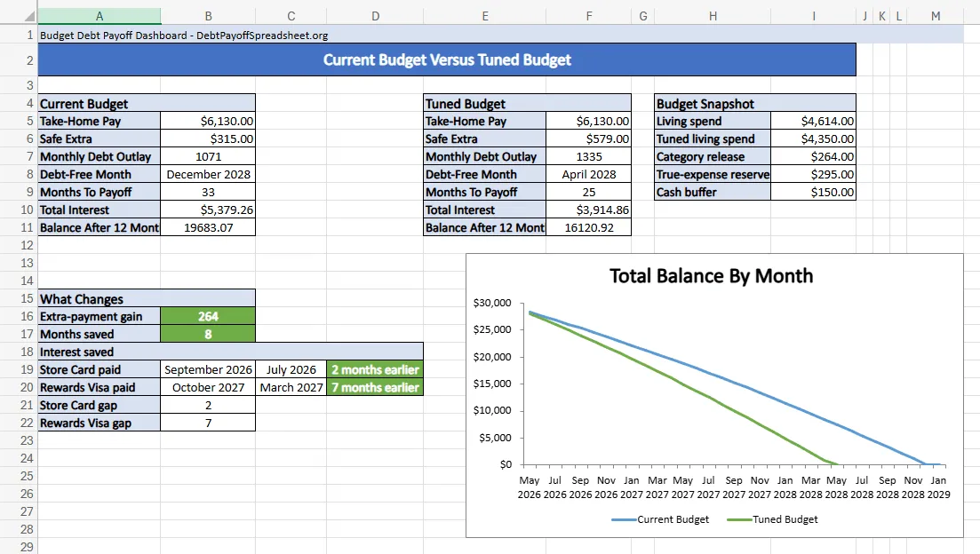The image size is (980, 554).
Task: Select the '7 months earlier' green cell
Action: click(375, 387)
